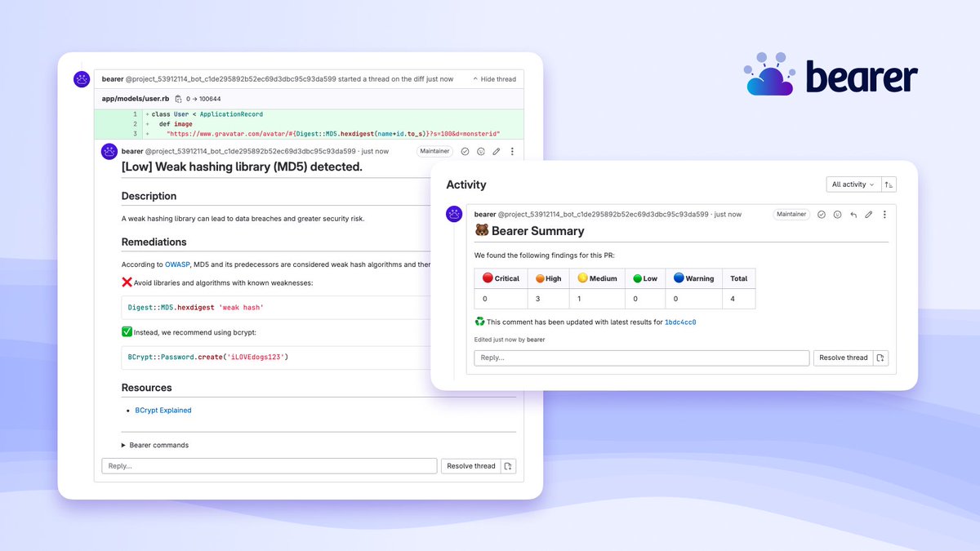Copy the app/models/user.rb file path
Viewport: 980px width, 551px height.
179,98
